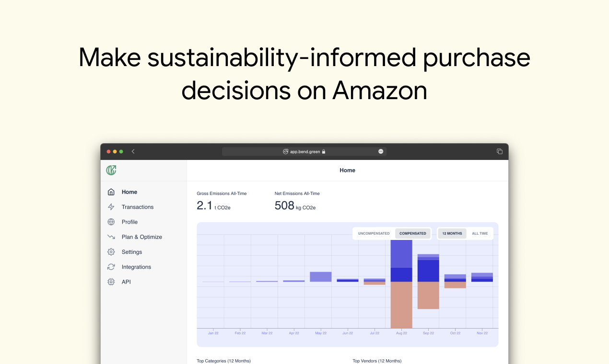Click the Plan & Optimize trend arrow icon
Screen dimensions: 609x364
pos(111,237)
